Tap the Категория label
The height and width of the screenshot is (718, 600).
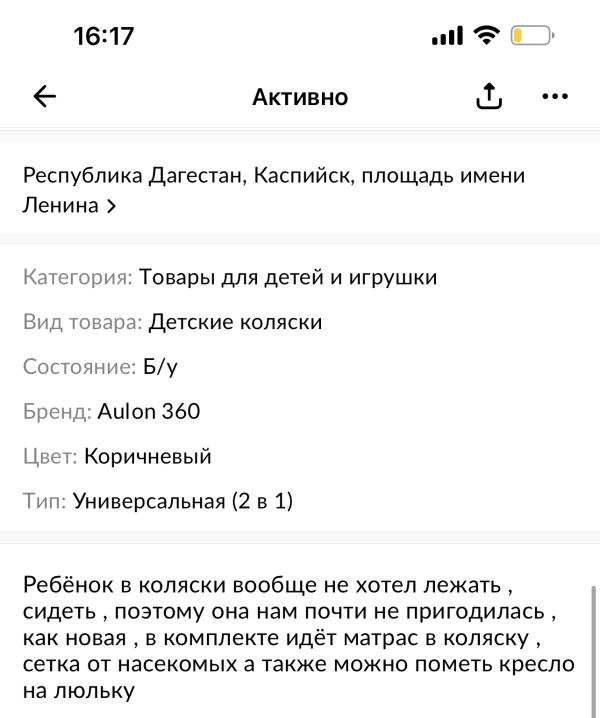tap(77, 277)
